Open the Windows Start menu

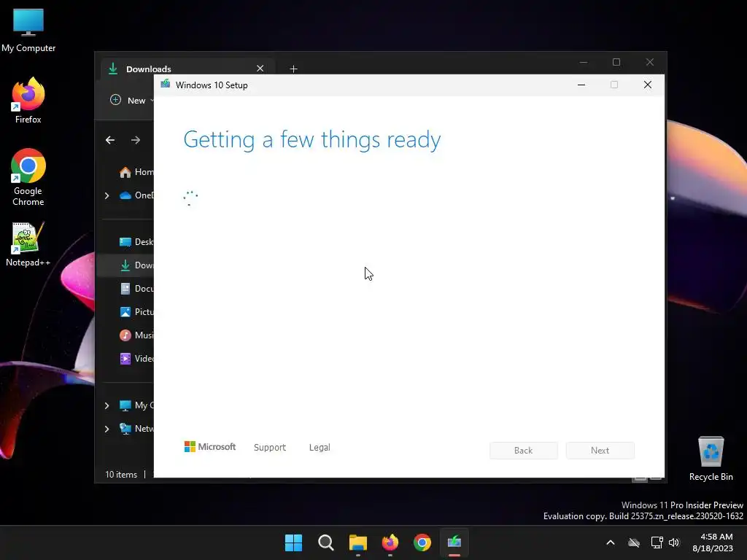coord(293,542)
